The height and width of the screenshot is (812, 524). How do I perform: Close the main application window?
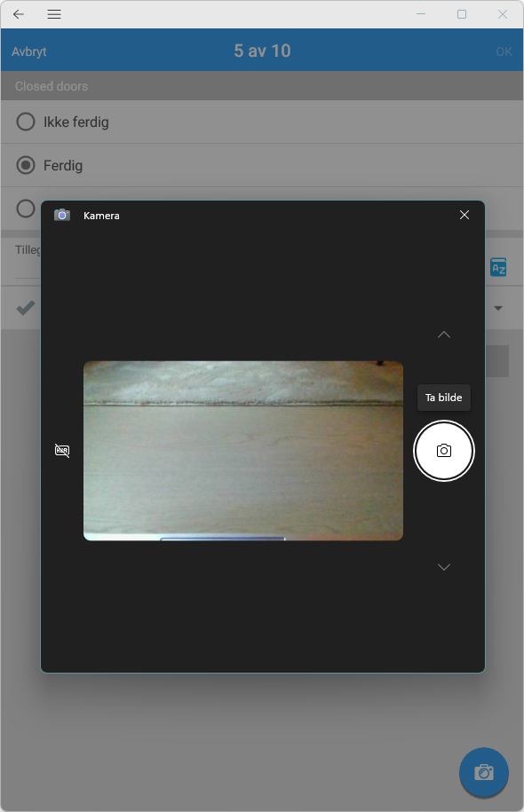point(502,14)
